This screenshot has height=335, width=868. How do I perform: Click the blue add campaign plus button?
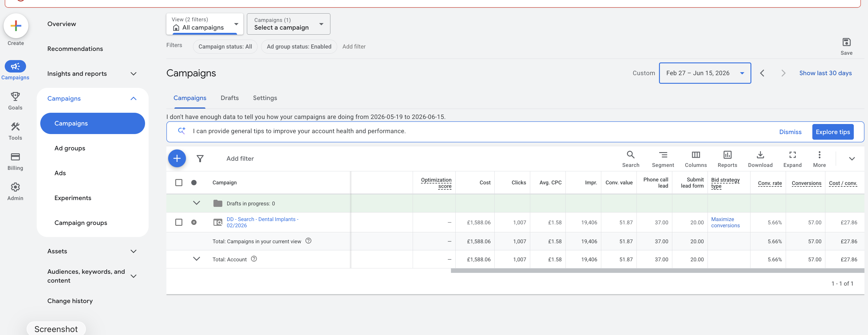coord(177,158)
